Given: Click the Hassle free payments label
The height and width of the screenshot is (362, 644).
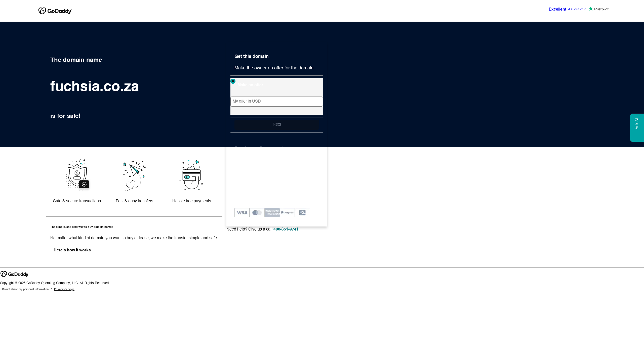Looking at the screenshot, I should 192,201.
